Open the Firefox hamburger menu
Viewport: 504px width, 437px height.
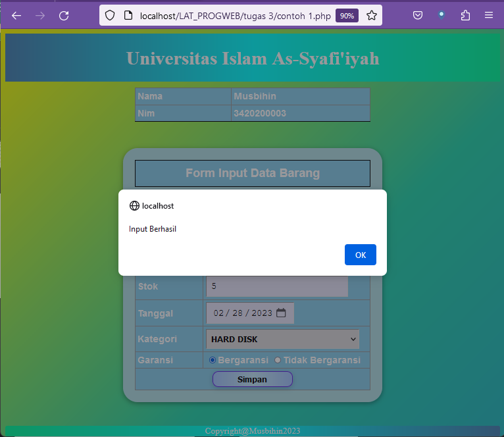tap(489, 15)
